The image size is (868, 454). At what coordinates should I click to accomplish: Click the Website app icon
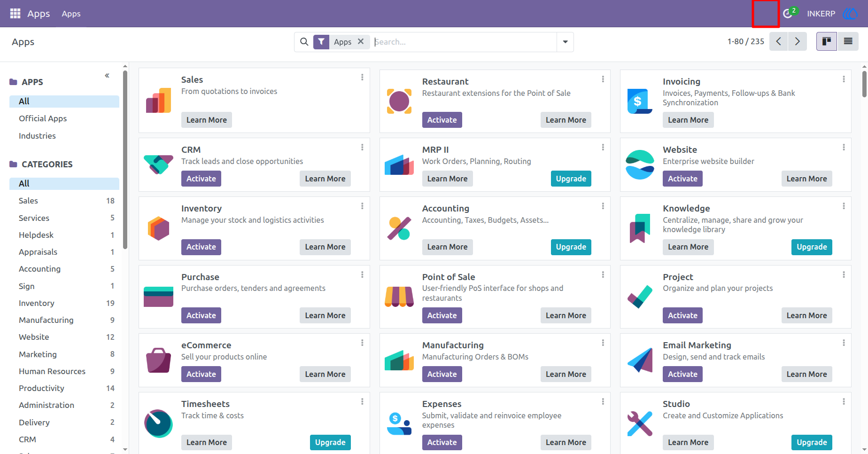[640, 164]
